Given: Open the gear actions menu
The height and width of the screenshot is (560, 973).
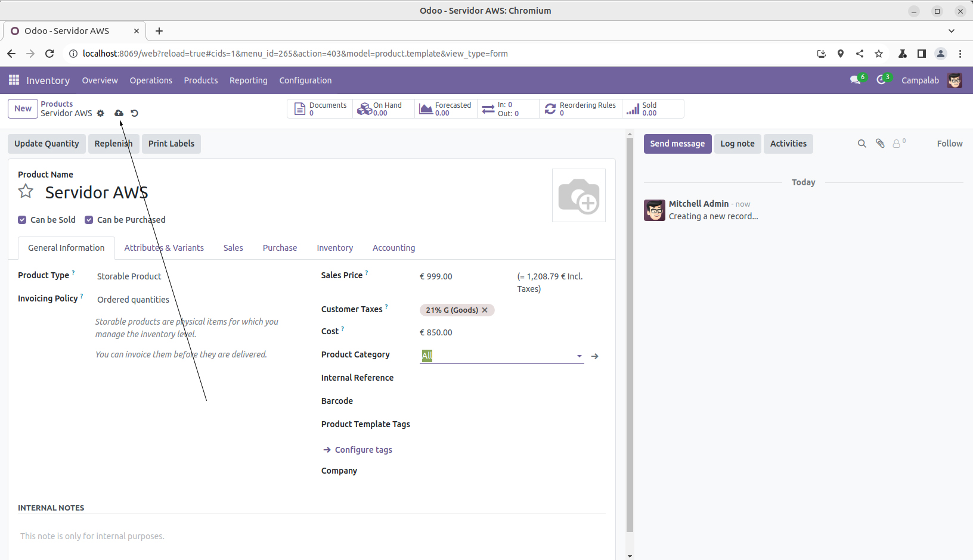Looking at the screenshot, I should [101, 113].
